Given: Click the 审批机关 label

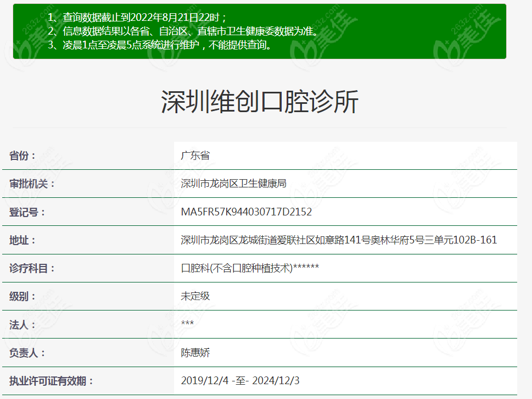Looking at the screenshot, I should pyautogui.click(x=32, y=184).
